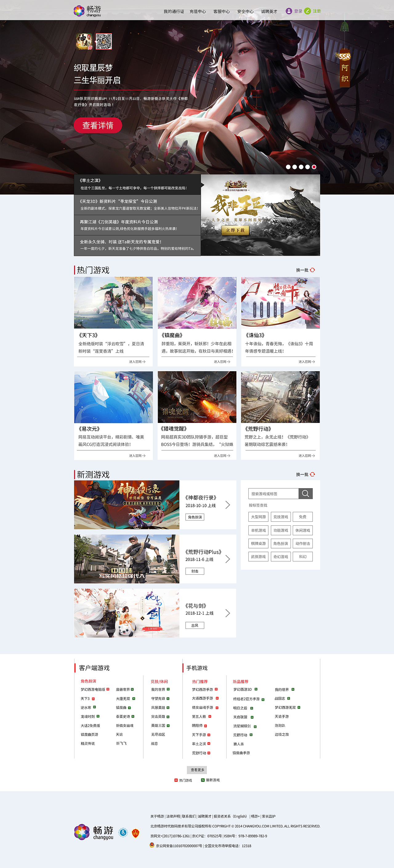Screen dimensions: 394x868
Task: Click the 射击 tag under 荒野行动Plus
Action: coord(195,571)
